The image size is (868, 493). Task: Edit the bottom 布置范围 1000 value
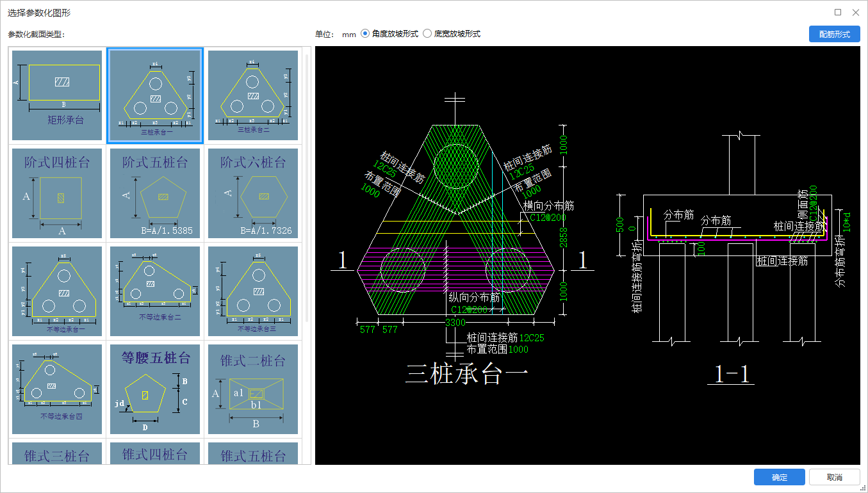point(518,350)
